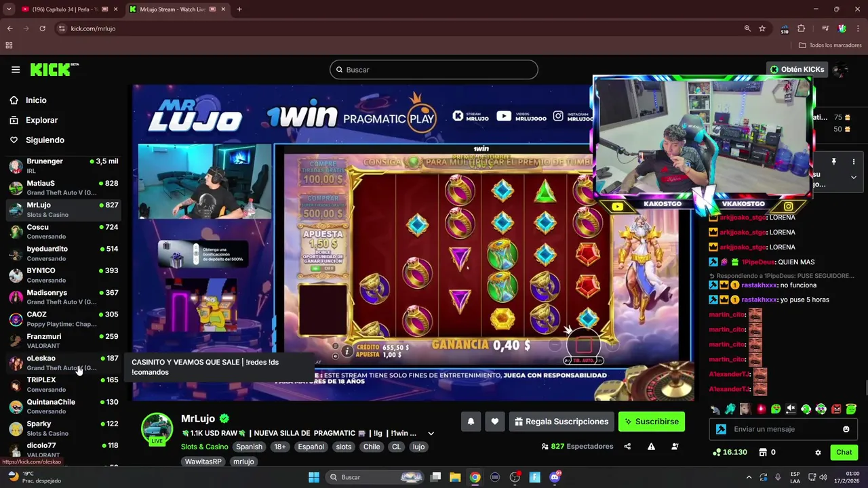Open the moderators icon beside the report triangle
The height and width of the screenshot is (488, 868).
click(x=675, y=447)
